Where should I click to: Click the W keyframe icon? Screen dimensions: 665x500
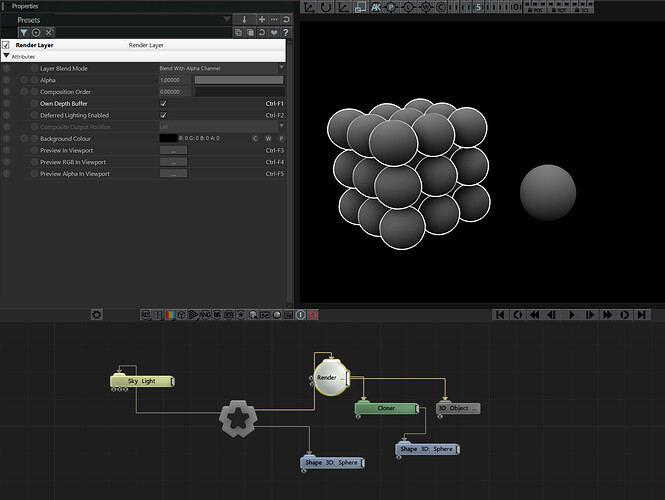point(425,7)
